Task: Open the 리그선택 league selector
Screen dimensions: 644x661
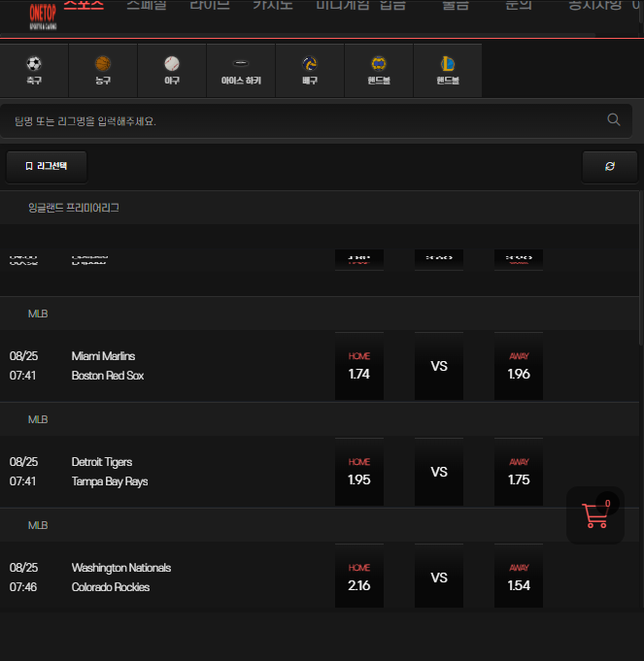Action: (47, 167)
